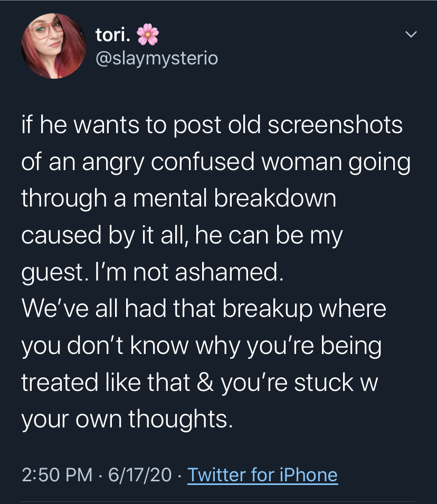Viewport: 437px width, 504px height.
Task: Tap tori's round profile picture
Action: 53,46
